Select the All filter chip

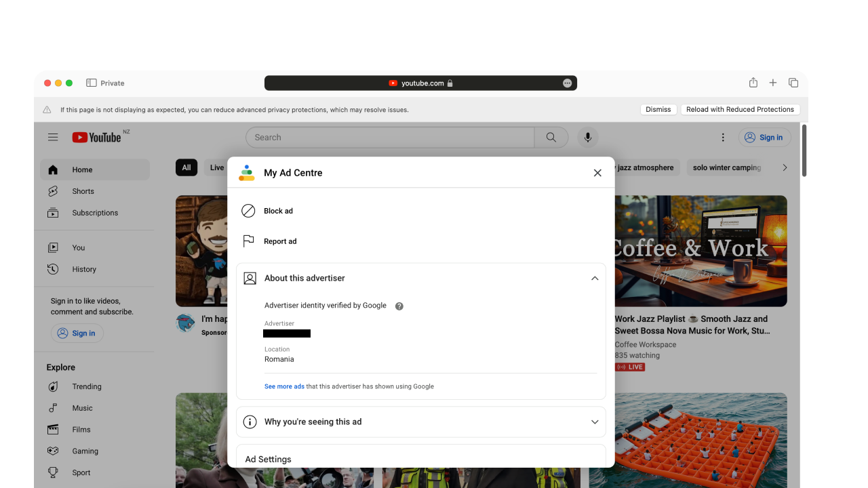[186, 167]
